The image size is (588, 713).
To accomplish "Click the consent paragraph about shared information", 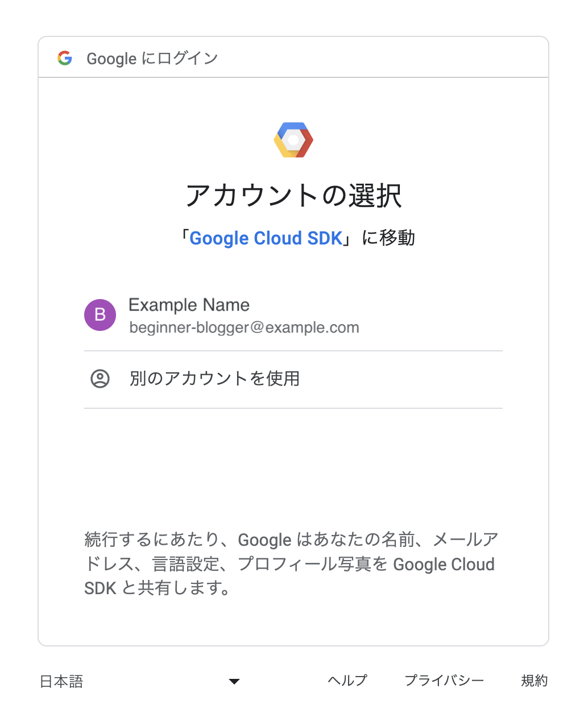I will click(x=290, y=563).
